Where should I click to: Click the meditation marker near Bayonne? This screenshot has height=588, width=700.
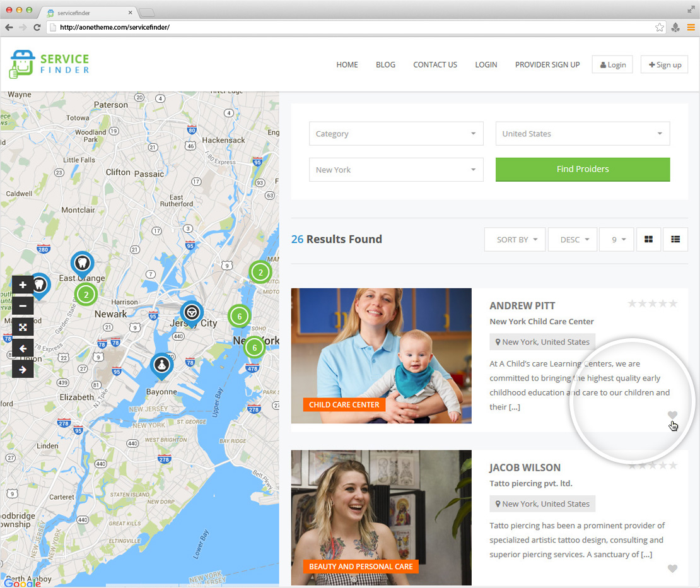(161, 364)
